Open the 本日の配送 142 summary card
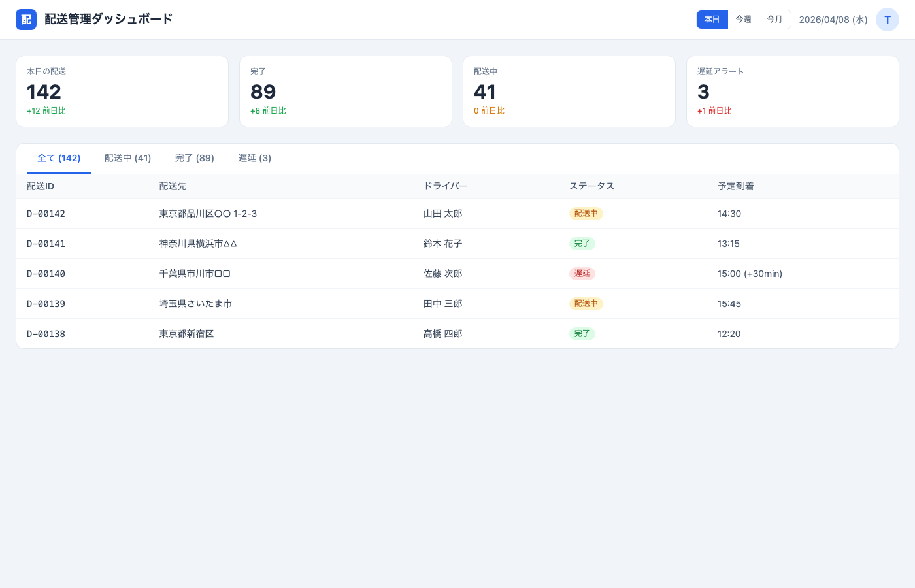 122,91
